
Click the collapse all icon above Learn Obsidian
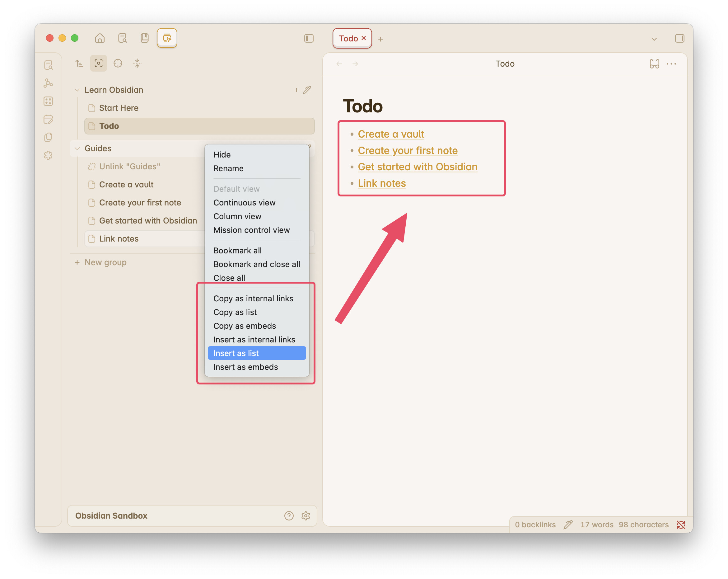click(137, 63)
